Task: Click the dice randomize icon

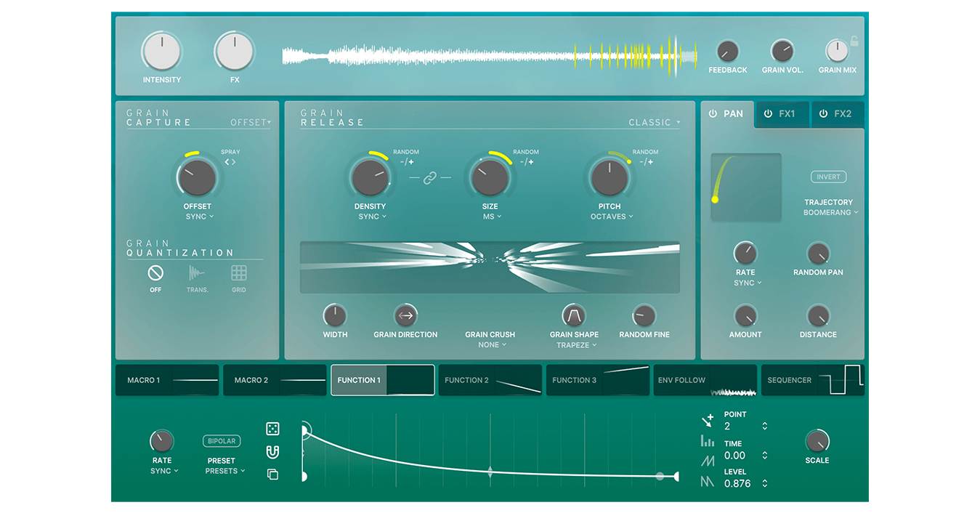Action: (272, 429)
